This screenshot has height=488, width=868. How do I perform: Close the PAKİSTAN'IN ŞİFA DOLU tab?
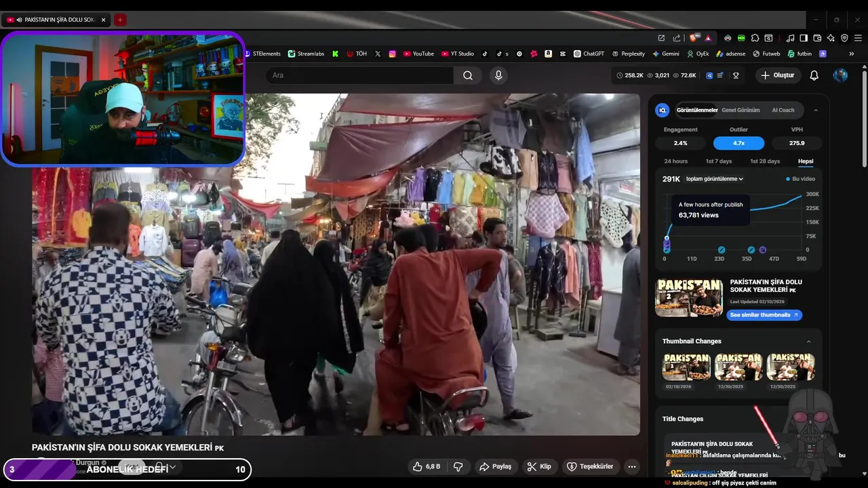(103, 20)
